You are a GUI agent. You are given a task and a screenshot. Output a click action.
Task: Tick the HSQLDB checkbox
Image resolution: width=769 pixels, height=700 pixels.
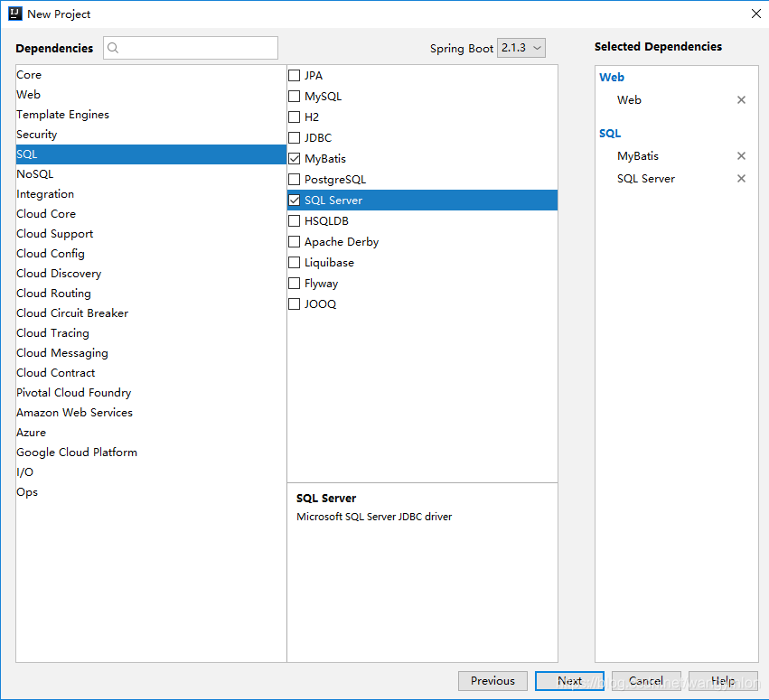[295, 221]
